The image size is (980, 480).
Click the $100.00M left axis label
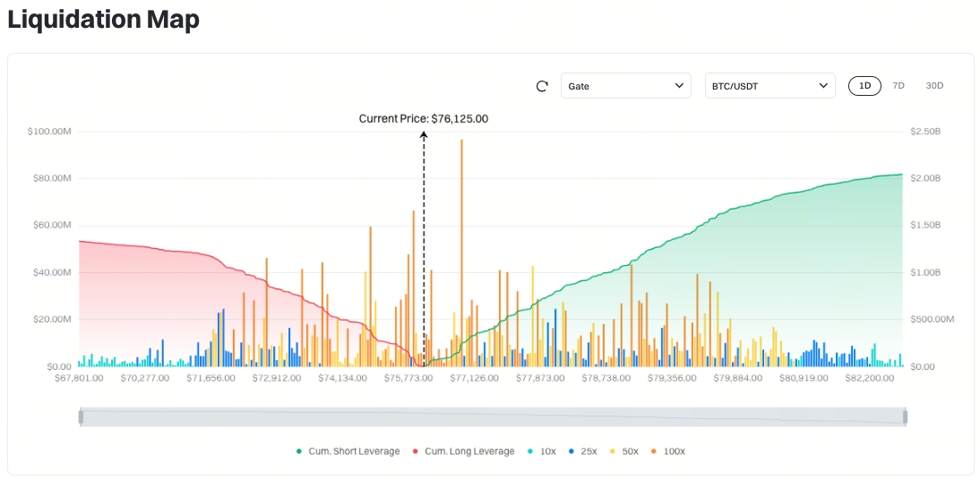pyautogui.click(x=49, y=132)
